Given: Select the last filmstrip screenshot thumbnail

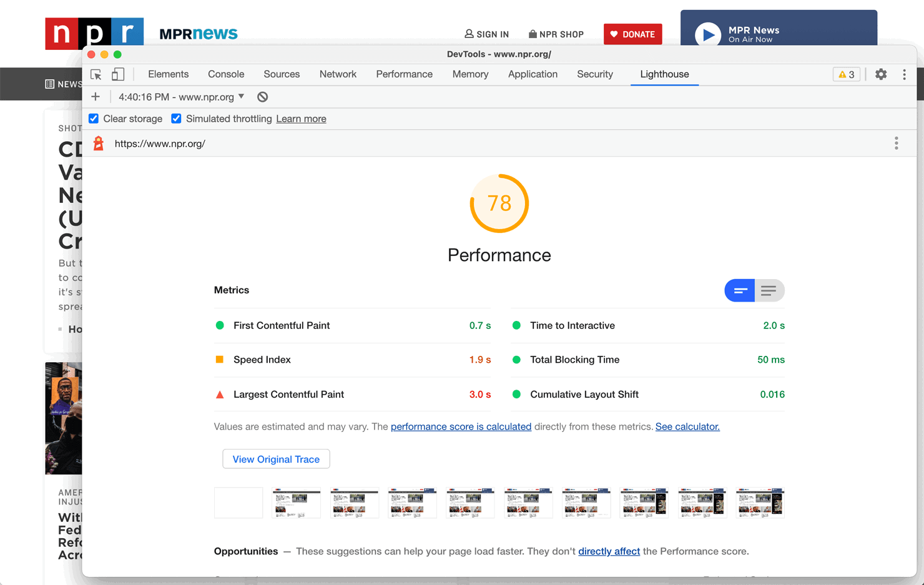Looking at the screenshot, I should 760,503.
